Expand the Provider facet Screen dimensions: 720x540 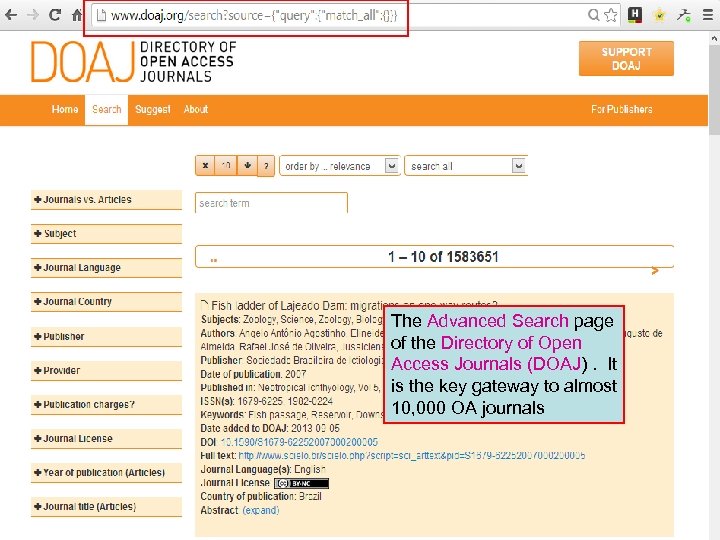pyautogui.click(x=106, y=371)
